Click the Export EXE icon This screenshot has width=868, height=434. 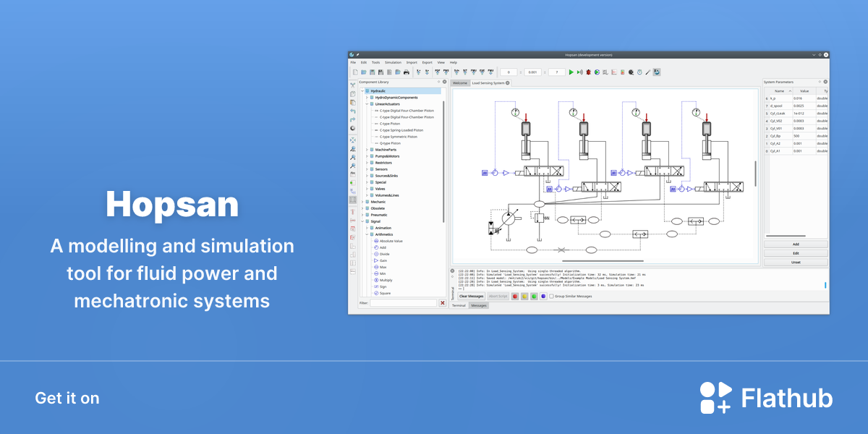click(482, 72)
